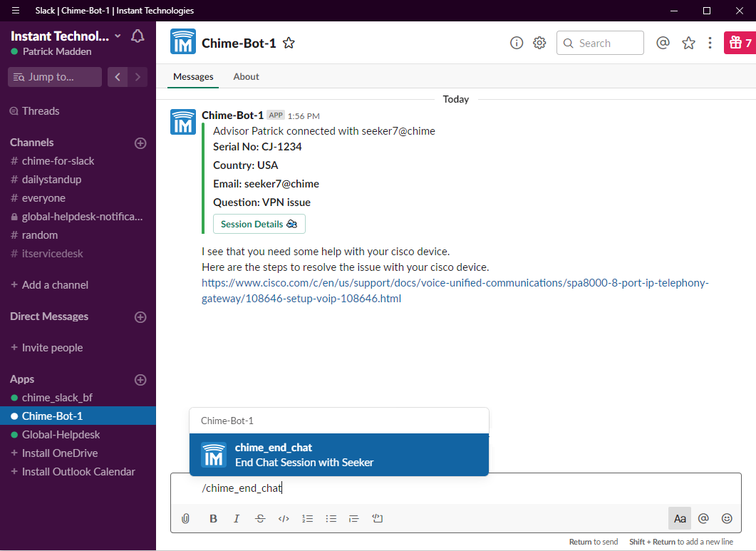Open notification bell preferences
Image resolution: width=756 pixels, height=551 pixels.
[138, 36]
